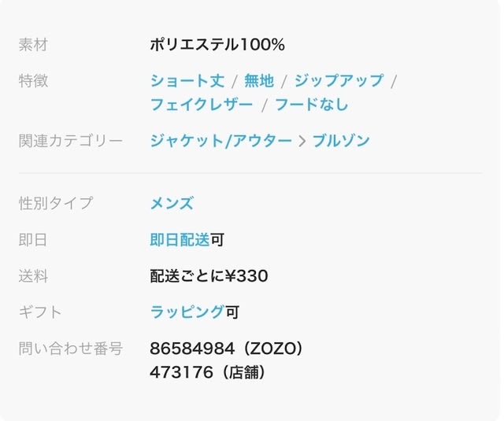
Task: Click the メンズ gender type link
Action: click(172, 203)
